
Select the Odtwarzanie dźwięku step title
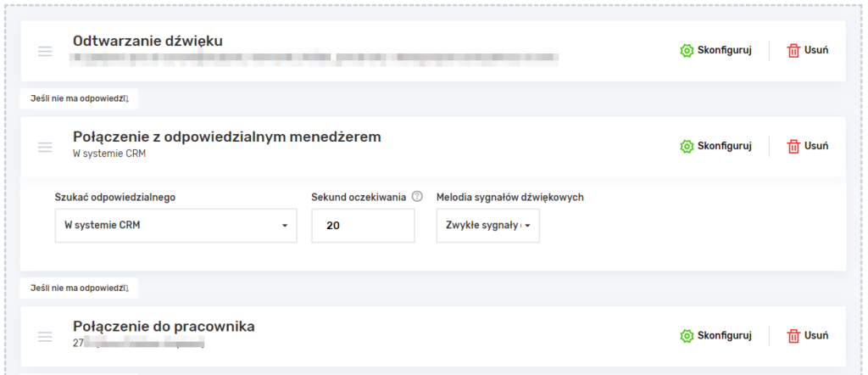pos(148,41)
